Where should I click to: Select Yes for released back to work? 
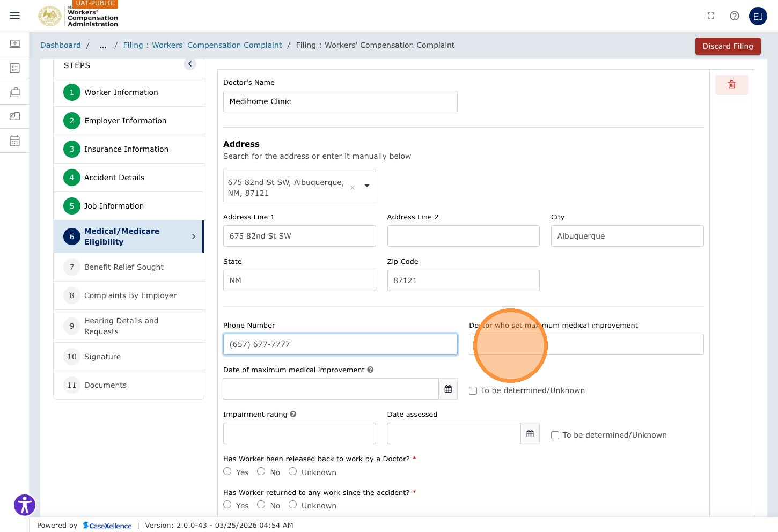tap(227, 471)
